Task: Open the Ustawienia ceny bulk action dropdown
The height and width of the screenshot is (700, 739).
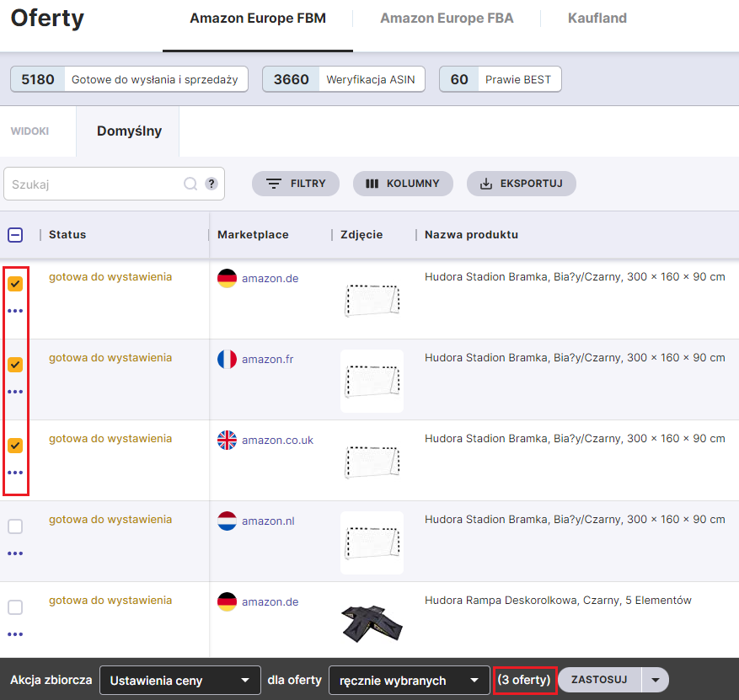Action: pyautogui.click(x=180, y=681)
